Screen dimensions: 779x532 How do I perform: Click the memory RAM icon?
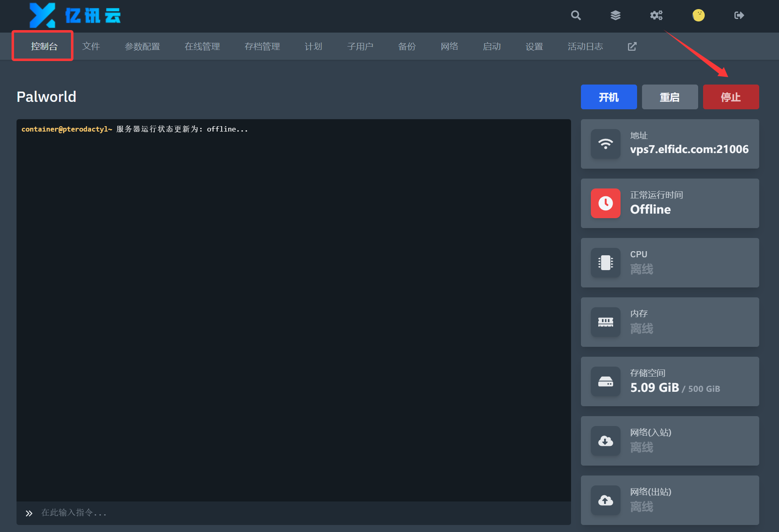point(606,322)
